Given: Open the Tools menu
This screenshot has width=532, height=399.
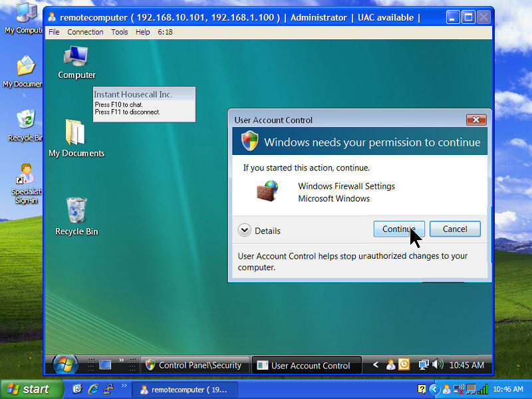Looking at the screenshot, I should [x=120, y=32].
